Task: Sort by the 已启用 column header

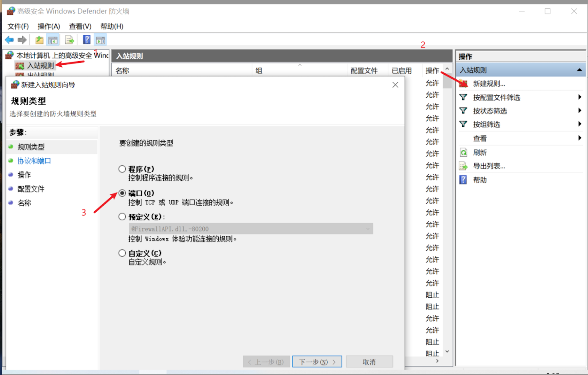Action: 405,70
